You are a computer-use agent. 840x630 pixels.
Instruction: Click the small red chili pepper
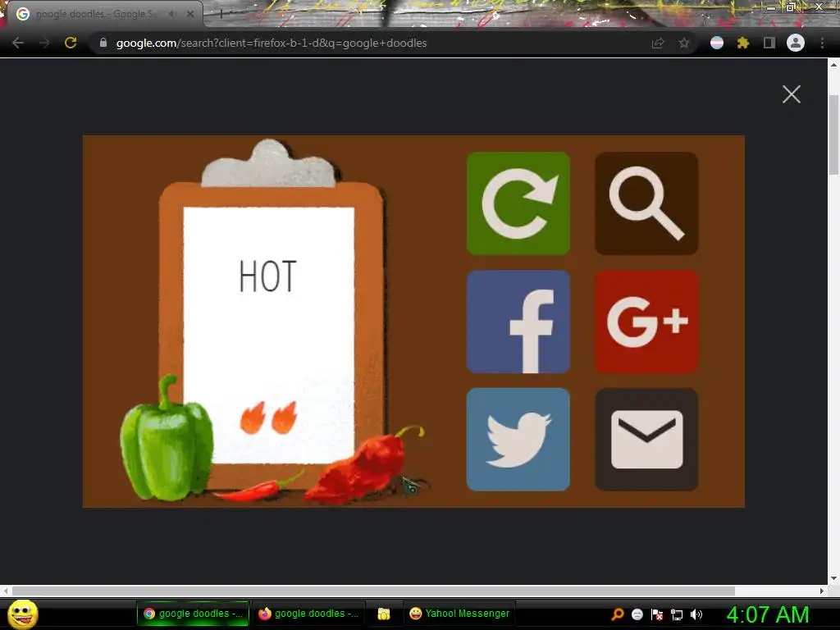point(258,487)
